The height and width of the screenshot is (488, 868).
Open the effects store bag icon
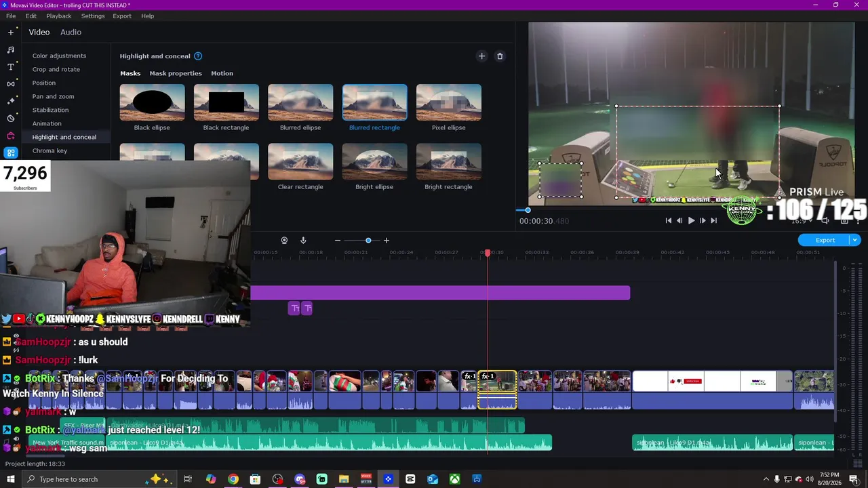coord(11,135)
